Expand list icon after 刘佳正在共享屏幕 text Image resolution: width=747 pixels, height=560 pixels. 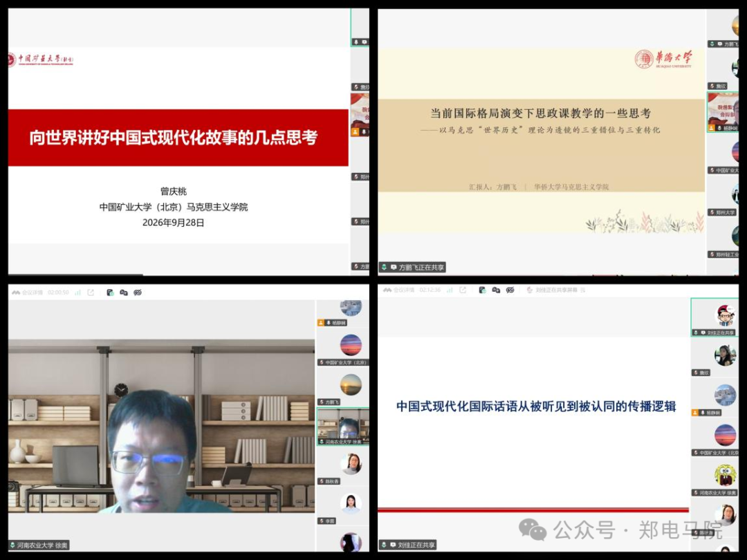click(x=582, y=290)
